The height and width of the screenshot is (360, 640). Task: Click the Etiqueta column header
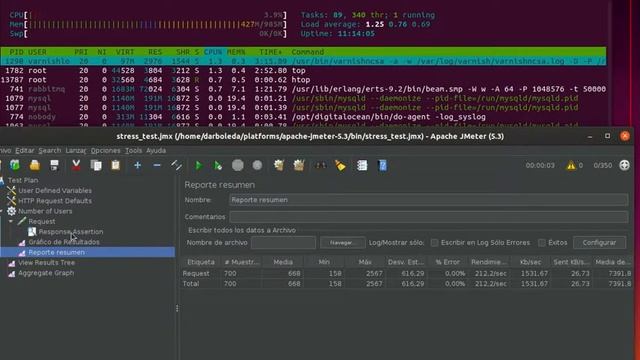point(201,262)
